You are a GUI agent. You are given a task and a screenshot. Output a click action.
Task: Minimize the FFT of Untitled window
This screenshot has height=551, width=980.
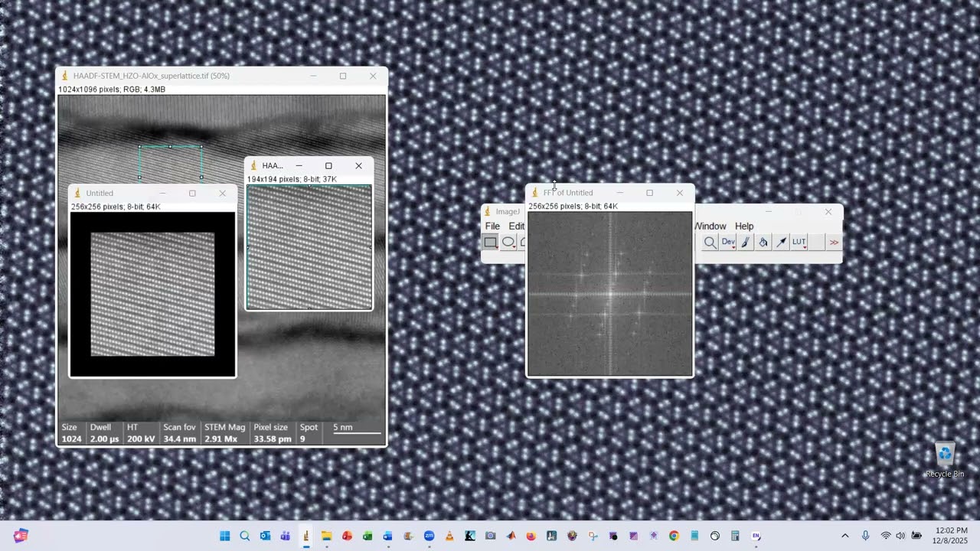(619, 193)
